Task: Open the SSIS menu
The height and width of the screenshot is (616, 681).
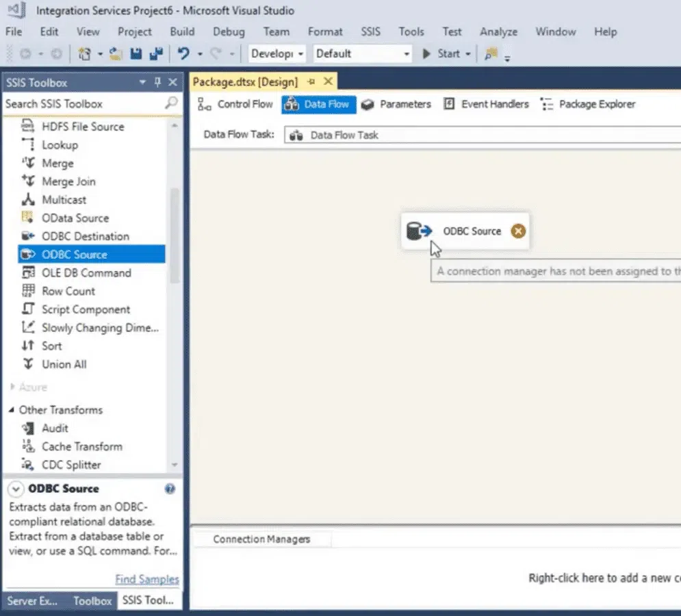Action: pyautogui.click(x=370, y=31)
